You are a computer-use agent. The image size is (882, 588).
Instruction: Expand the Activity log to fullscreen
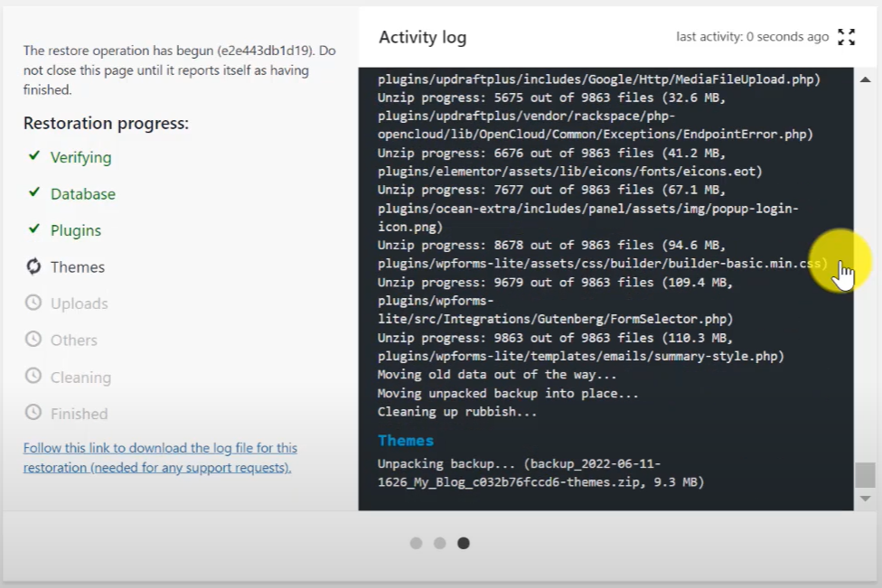click(846, 37)
